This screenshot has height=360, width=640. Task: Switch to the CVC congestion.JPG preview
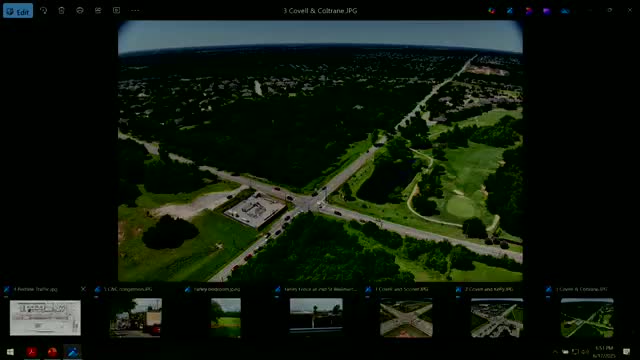(x=136, y=318)
